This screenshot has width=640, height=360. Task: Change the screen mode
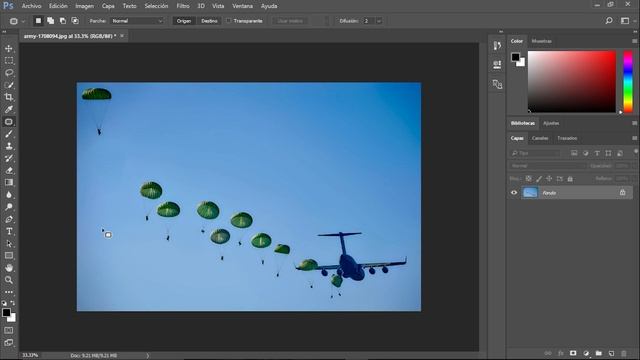click(x=9, y=342)
